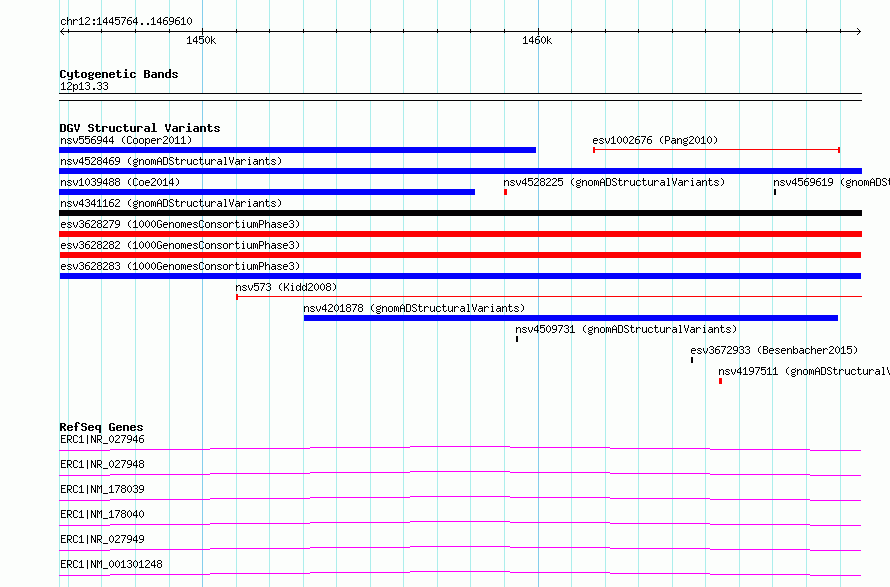Click the magenta line of ERC1|NM_001301248
The image size is (890, 587).
pos(460,573)
